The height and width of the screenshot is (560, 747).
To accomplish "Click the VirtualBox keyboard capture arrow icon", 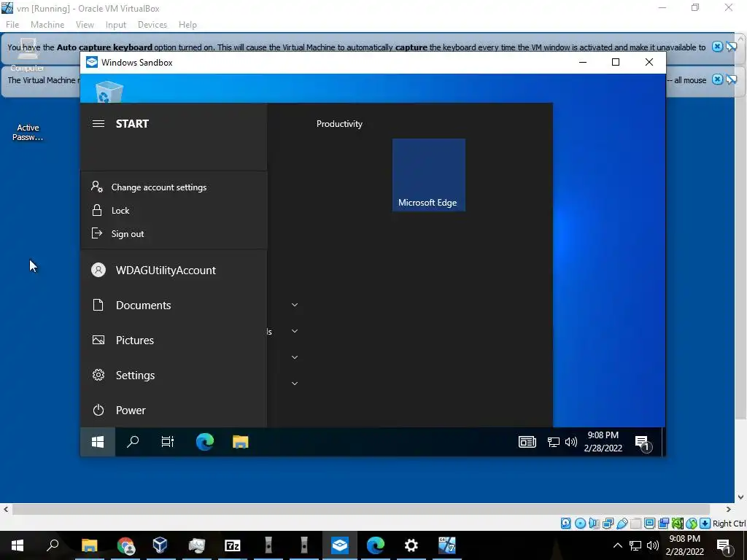I will pos(705,524).
